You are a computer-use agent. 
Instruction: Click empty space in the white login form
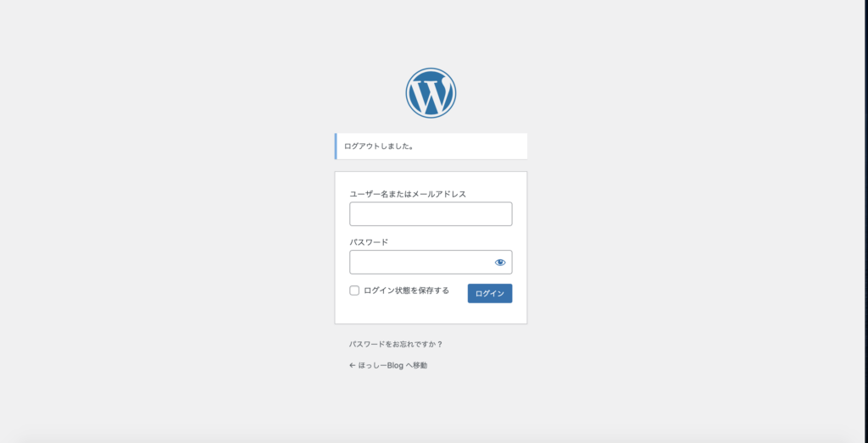click(431, 313)
